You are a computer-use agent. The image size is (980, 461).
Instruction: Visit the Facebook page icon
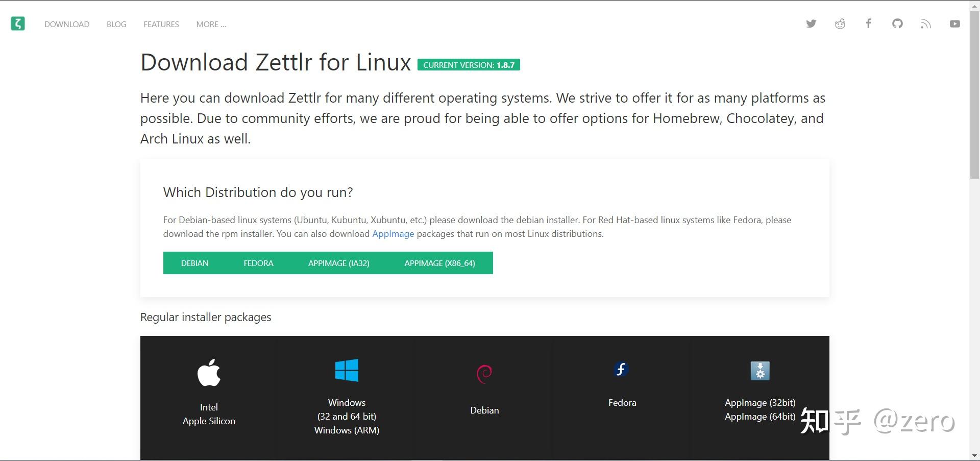click(x=868, y=23)
